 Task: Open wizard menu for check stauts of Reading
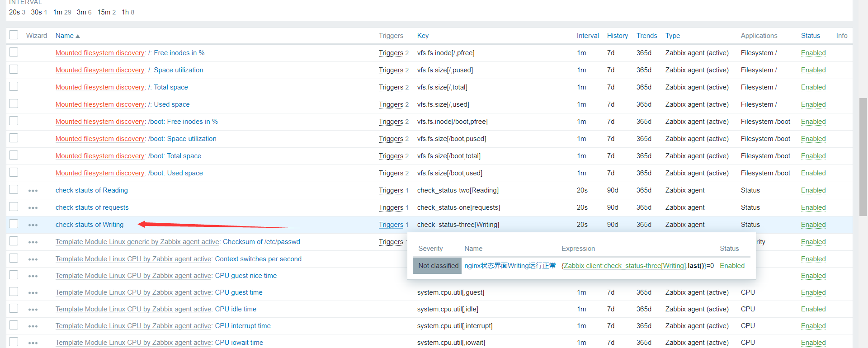(x=33, y=191)
